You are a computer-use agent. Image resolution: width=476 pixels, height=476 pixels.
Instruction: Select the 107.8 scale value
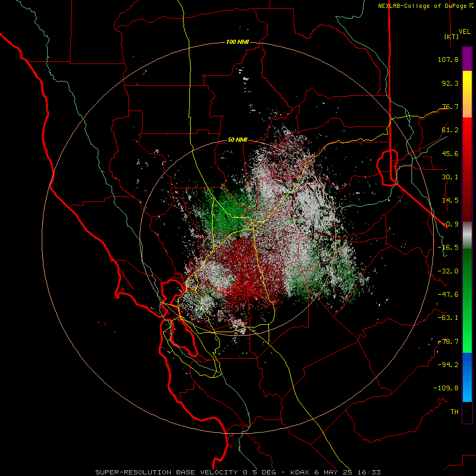coord(448,59)
